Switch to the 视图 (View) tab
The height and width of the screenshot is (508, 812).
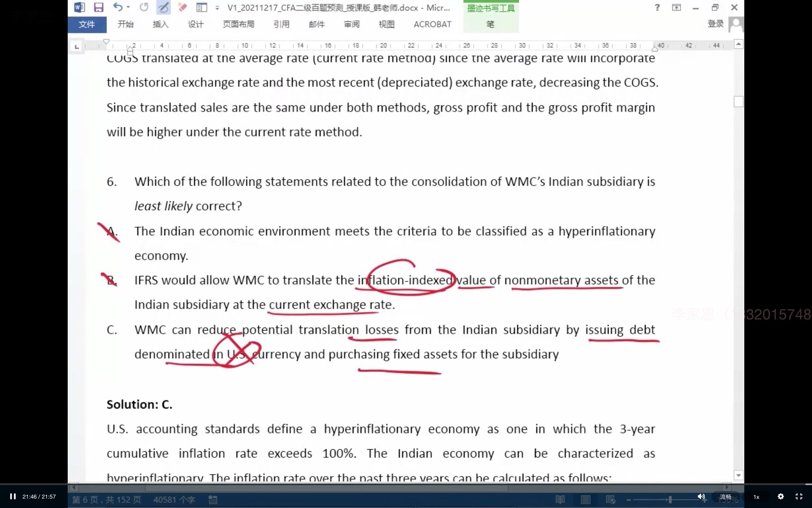[387, 24]
